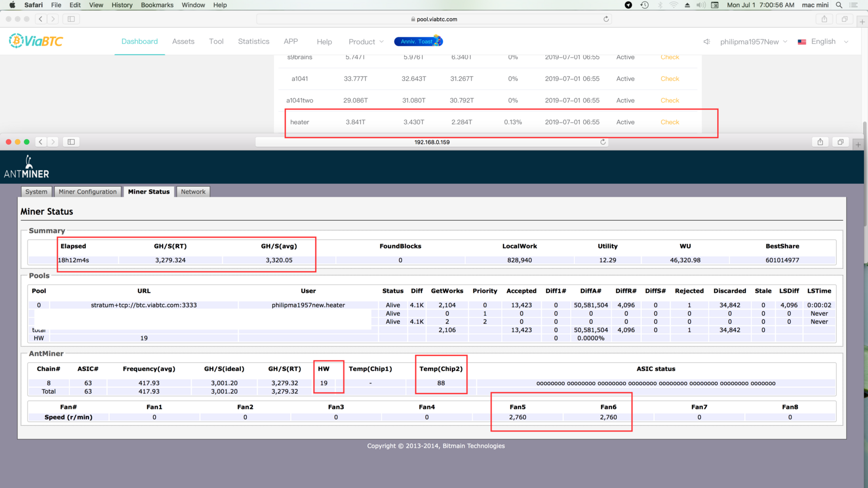Switch to the Miner Configuration tab
Screen dimensions: 868x488
pyautogui.click(x=87, y=191)
